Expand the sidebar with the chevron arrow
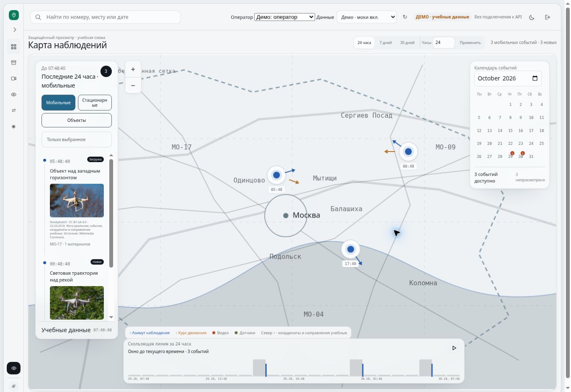Screen dimensions: 571x392 14,30
